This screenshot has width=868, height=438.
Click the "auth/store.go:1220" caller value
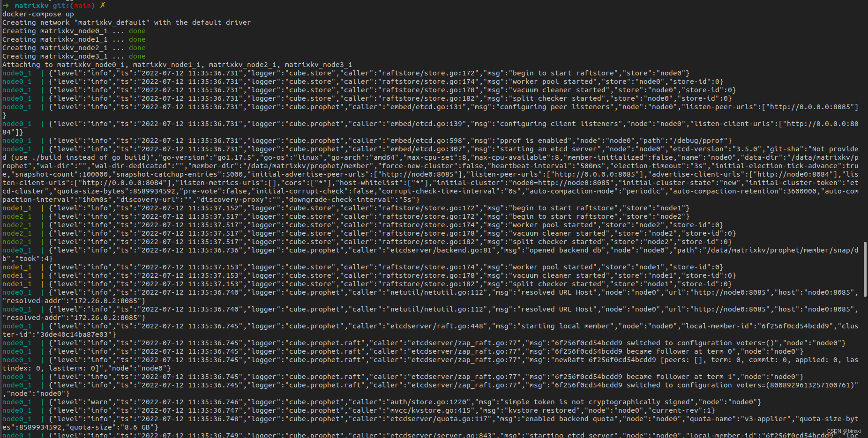click(x=428, y=402)
